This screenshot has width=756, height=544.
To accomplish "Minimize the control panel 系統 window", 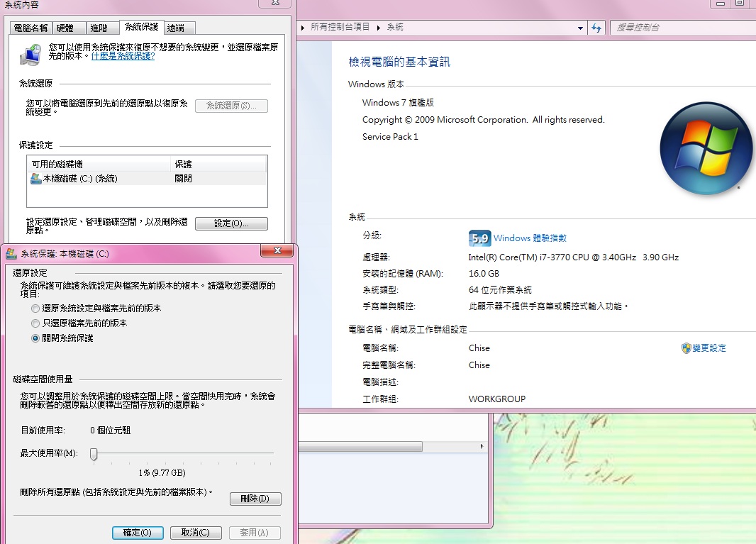I will pyautogui.click(x=721, y=4).
